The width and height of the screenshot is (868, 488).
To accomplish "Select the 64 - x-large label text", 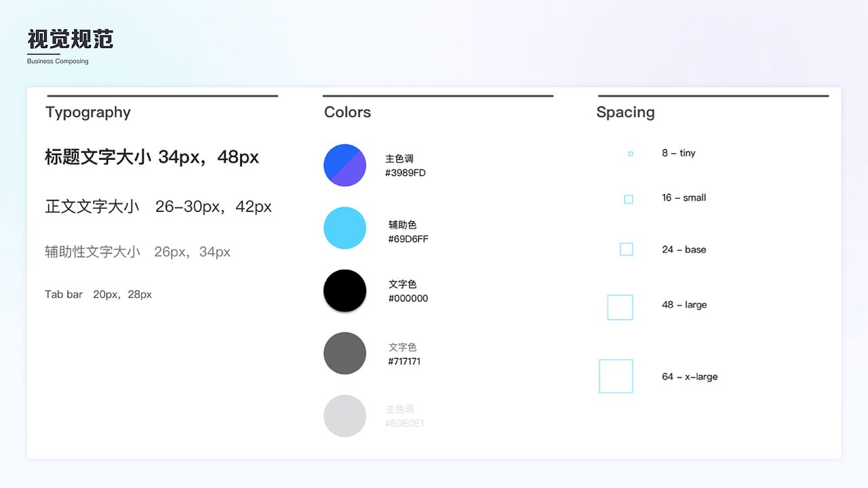I will tap(690, 377).
